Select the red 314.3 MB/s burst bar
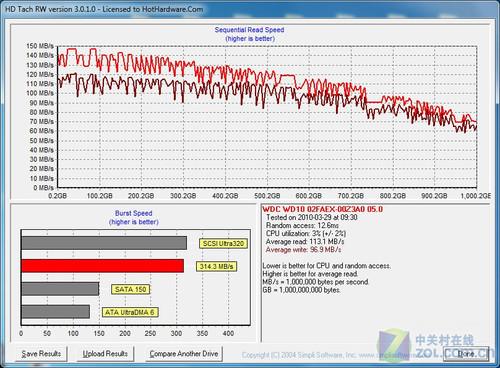The image size is (500, 368). (x=102, y=266)
